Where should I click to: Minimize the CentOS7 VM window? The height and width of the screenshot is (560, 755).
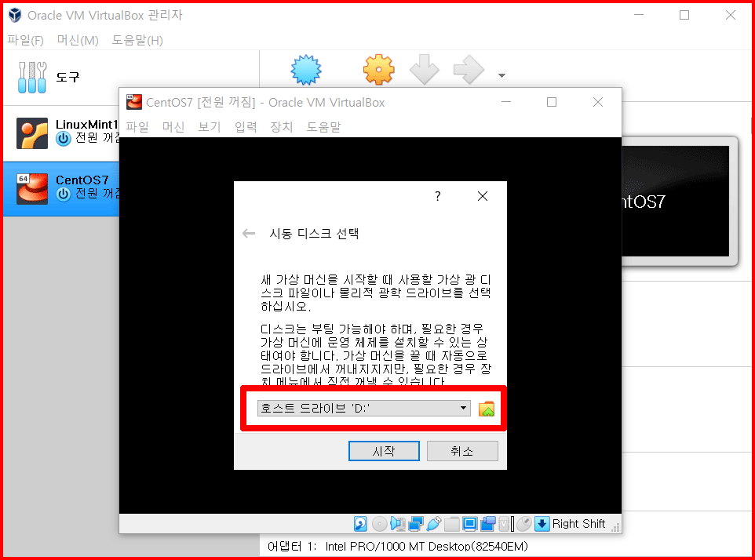tap(506, 102)
